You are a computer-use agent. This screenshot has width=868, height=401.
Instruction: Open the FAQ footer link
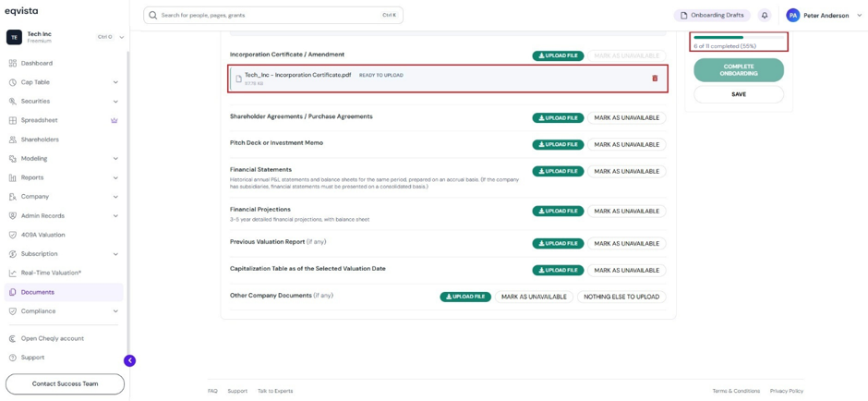click(212, 391)
